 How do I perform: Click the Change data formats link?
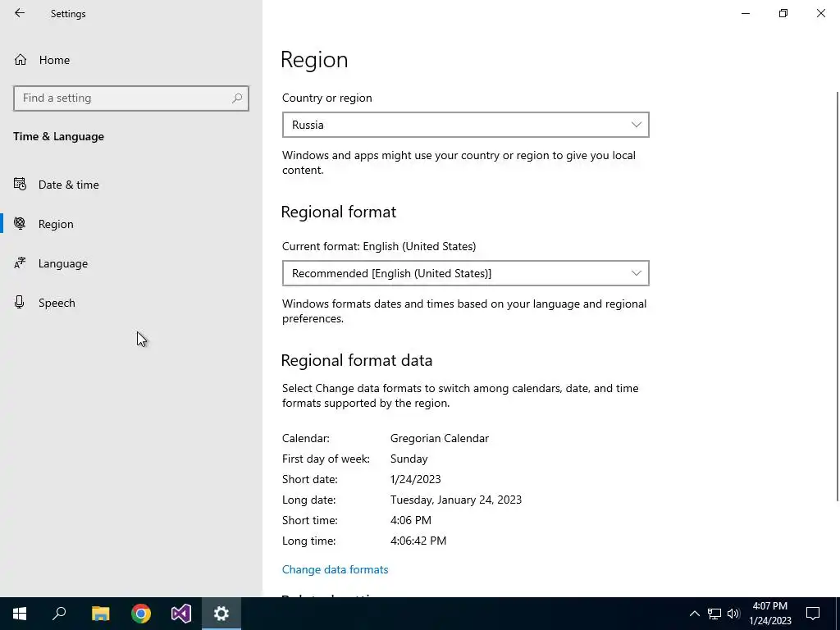[x=335, y=569]
